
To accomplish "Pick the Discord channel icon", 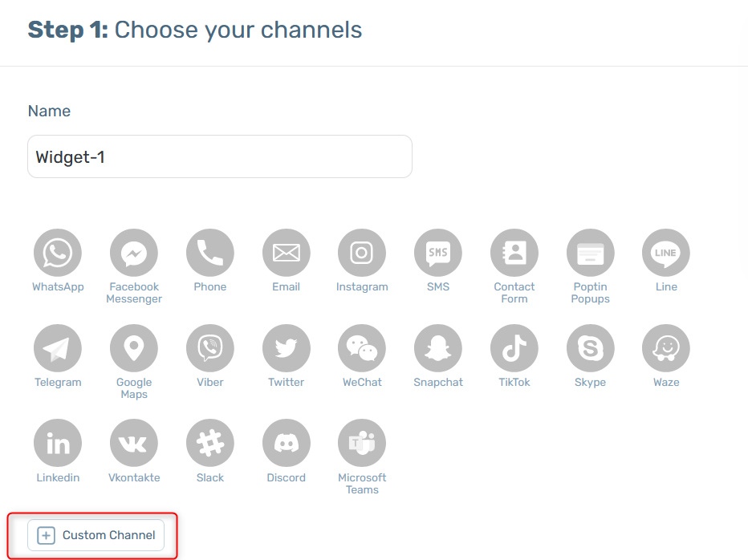I will 287,443.
